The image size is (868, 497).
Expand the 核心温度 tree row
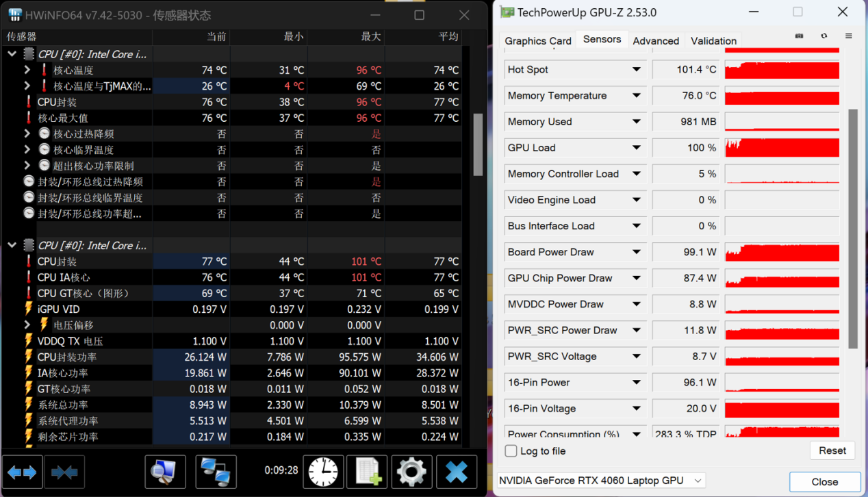(x=27, y=70)
